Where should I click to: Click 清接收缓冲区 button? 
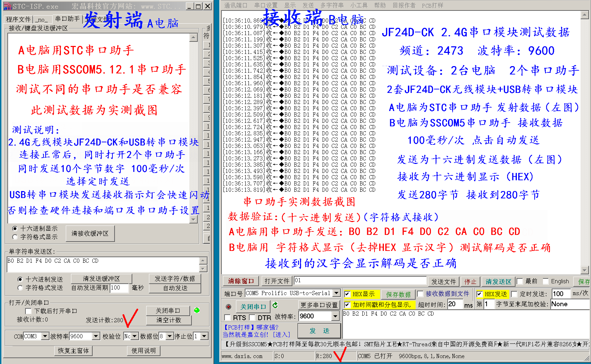pyautogui.click(x=90, y=234)
